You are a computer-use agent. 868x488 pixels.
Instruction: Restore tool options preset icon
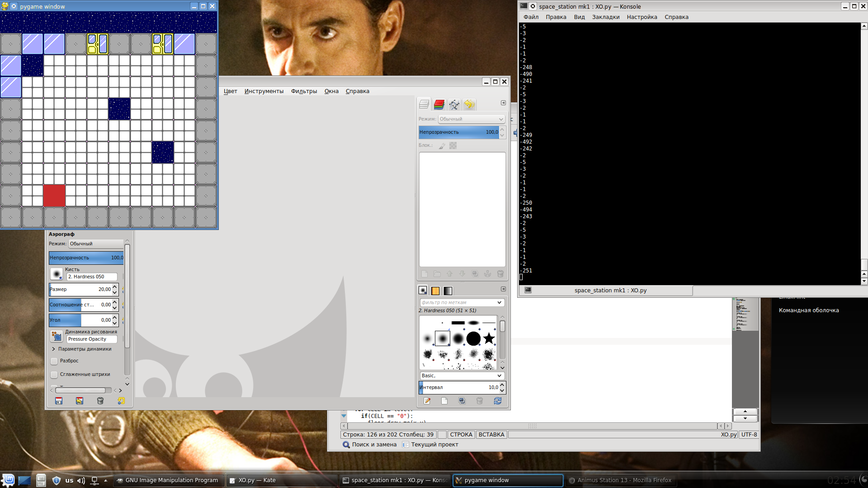pos(80,401)
